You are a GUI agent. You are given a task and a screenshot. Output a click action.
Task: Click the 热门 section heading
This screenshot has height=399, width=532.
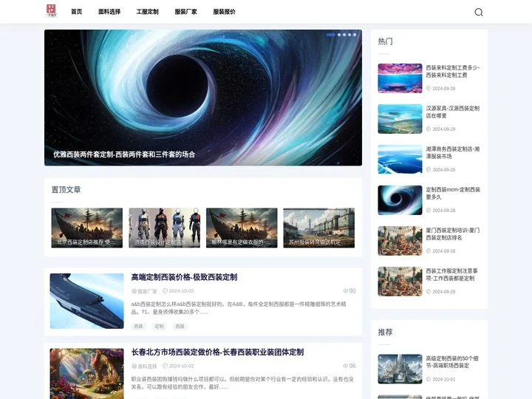[386, 41]
